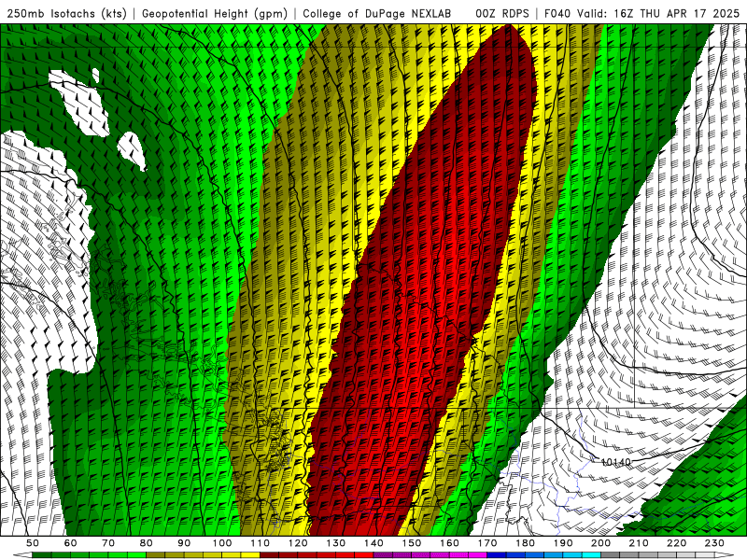Click the 120 value on the color scale
This screenshot has height=560, width=747.
(x=298, y=543)
